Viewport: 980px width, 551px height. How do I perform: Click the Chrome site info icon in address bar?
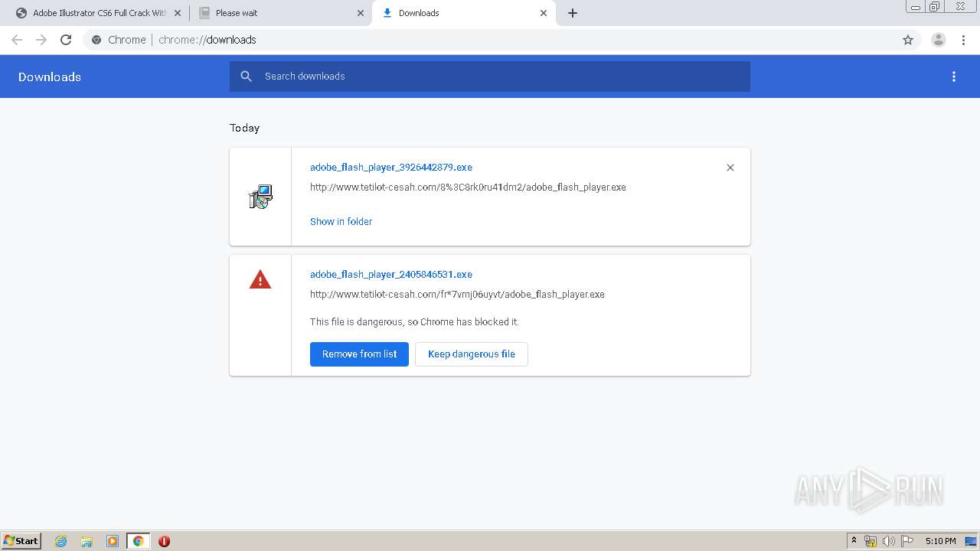coord(96,40)
